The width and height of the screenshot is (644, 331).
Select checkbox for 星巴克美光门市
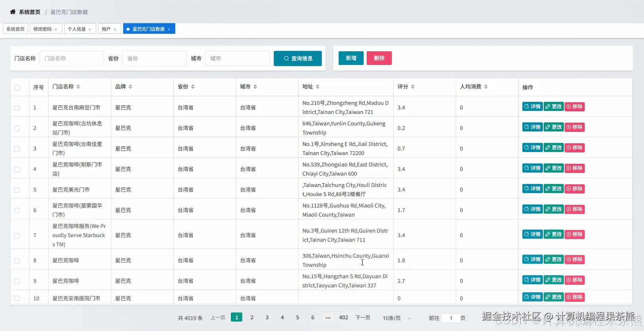[17, 190]
